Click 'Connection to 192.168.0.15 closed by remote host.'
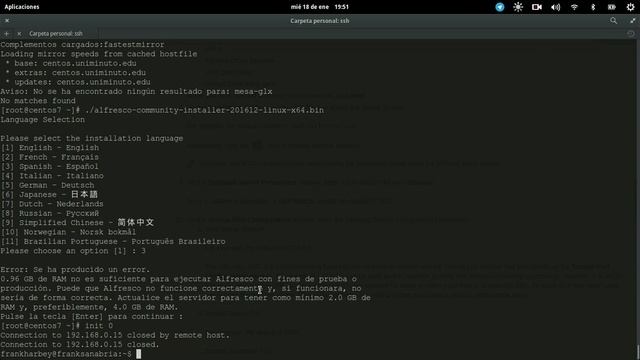Viewport: 640px width, 360px height. (x=115, y=336)
